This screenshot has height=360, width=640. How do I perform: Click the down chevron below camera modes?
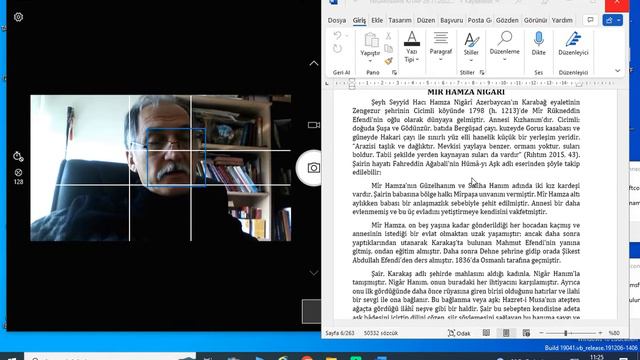(x=313, y=273)
